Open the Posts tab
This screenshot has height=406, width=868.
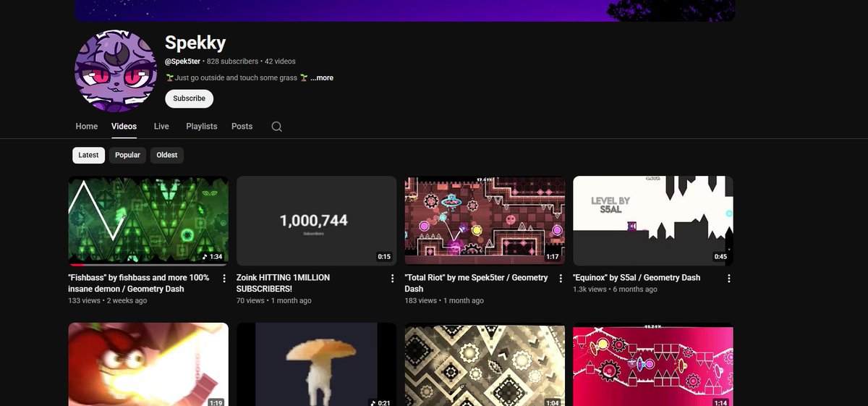tap(242, 127)
